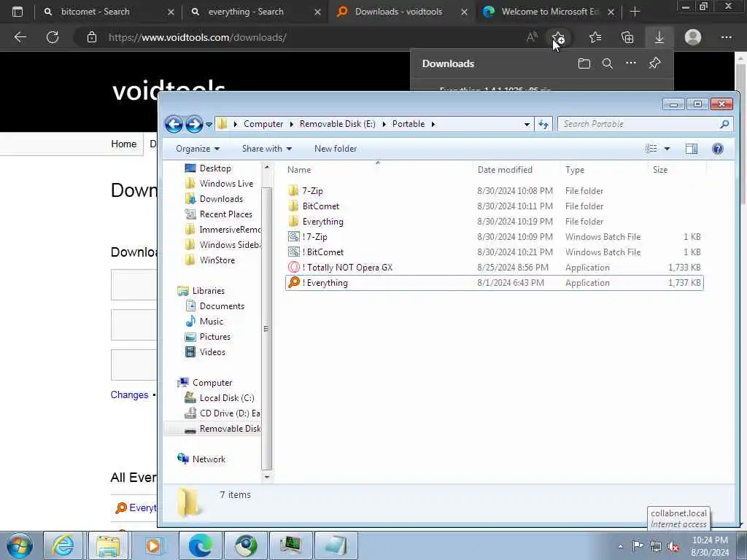The image size is (747, 560).
Task: Expand address bar previous locations dropdown
Action: pyautogui.click(x=527, y=124)
